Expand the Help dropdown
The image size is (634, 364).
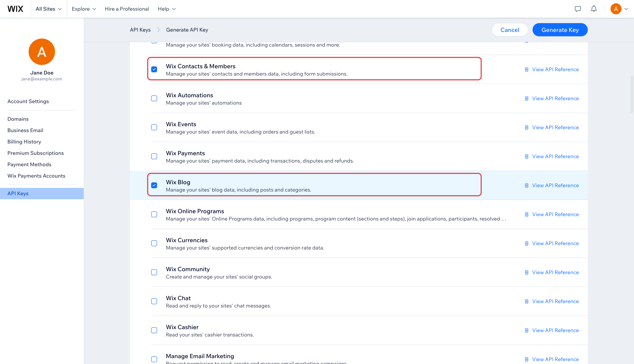coord(167,9)
